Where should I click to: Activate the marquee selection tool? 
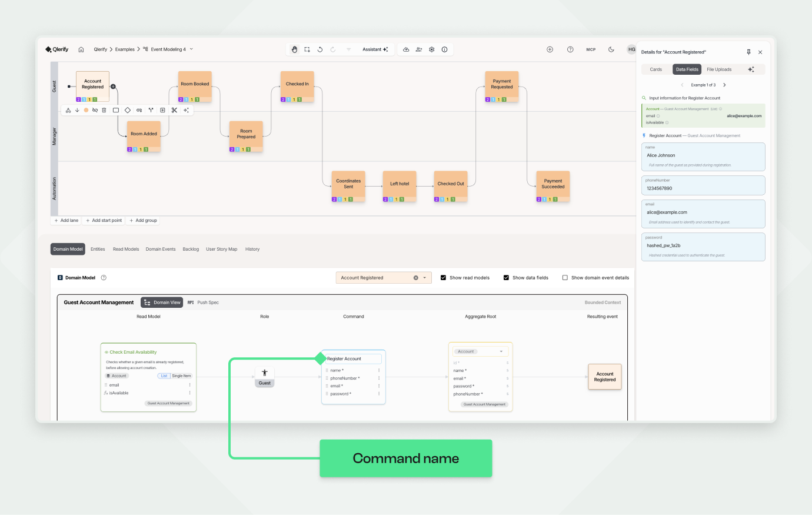307,49
